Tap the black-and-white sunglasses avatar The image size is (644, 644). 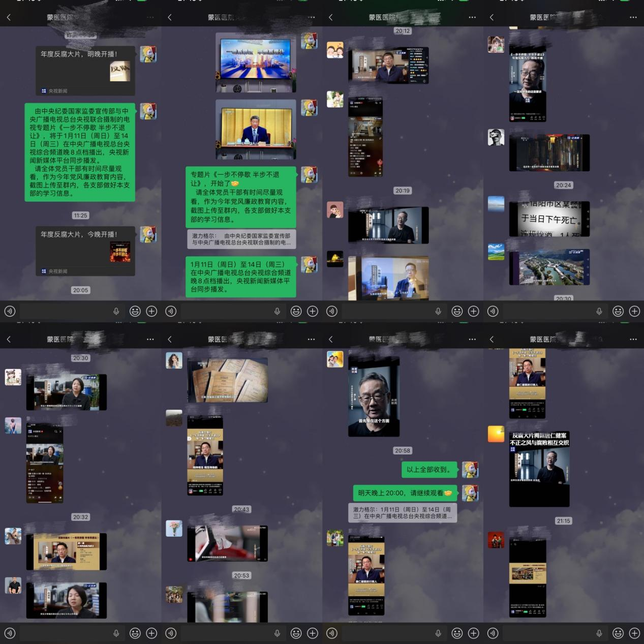(x=496, y=137)
